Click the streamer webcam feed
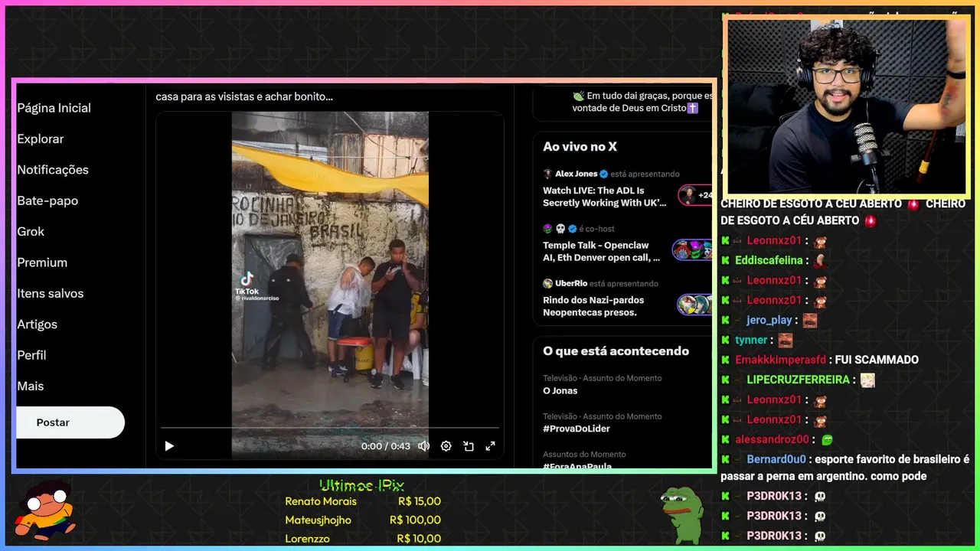 tap(847, 106)
